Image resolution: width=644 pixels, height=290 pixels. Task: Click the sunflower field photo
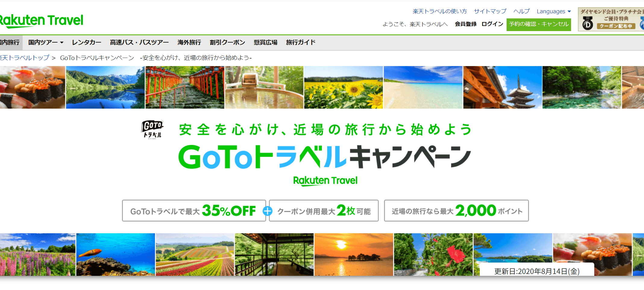pyautogui.click(x=344, y=88)
